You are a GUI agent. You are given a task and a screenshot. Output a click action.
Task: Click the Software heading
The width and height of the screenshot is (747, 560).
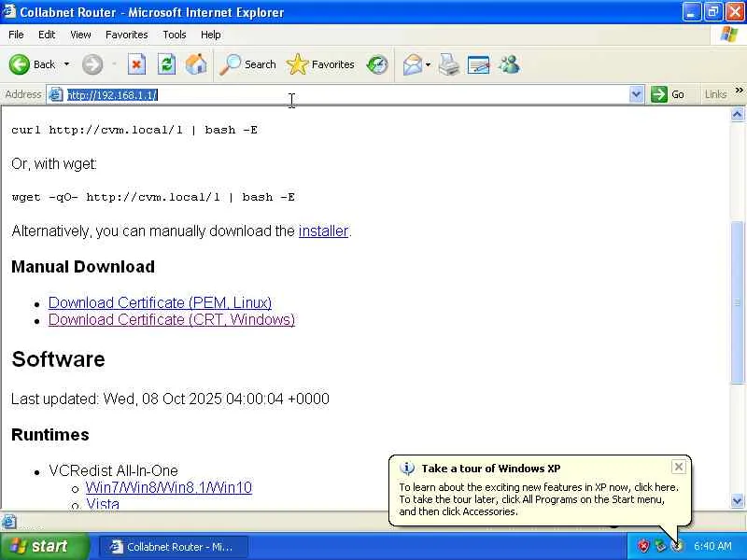tap(58, 358)
